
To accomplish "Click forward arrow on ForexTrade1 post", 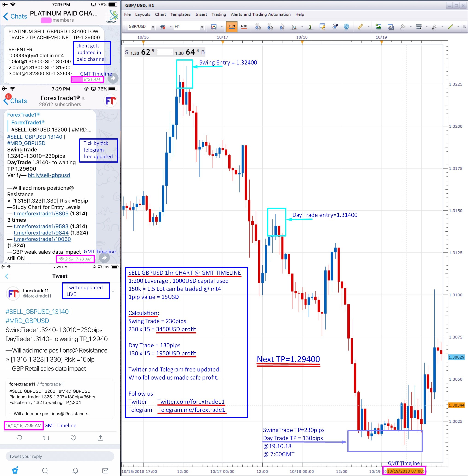I will click(x=104, y=258).
